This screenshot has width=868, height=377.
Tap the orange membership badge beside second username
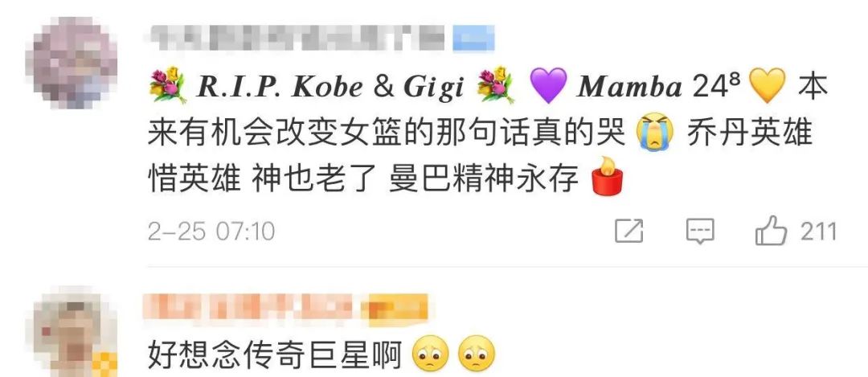pos(395,308)
